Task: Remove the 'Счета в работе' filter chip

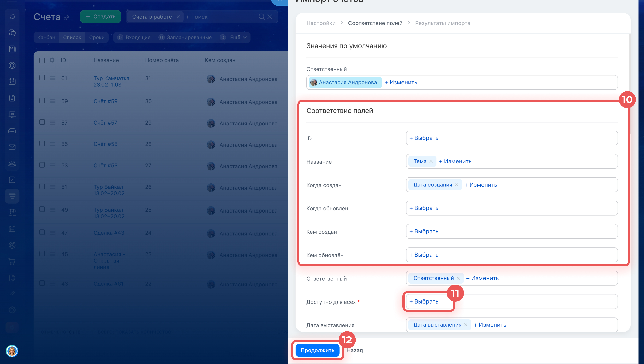Action: coord(178,17)
